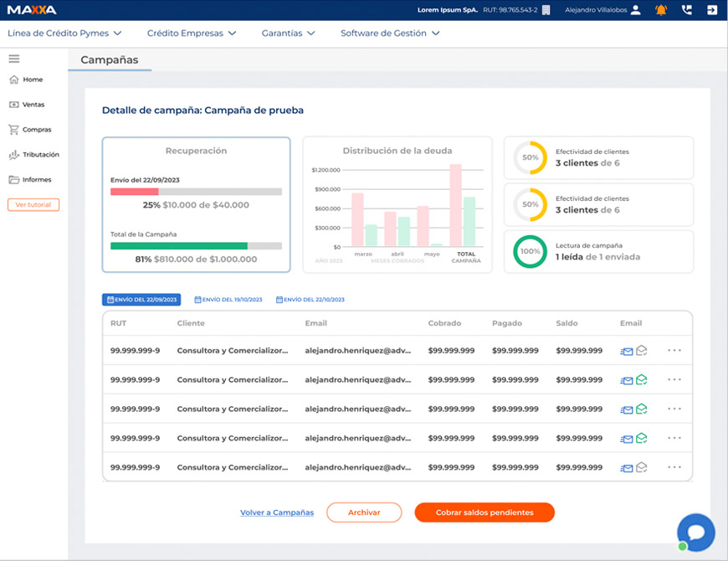This screenshot has width=728, height=561.
Task: Click the green 100% Lectura de campaña ring
Action: coord(530,251)
